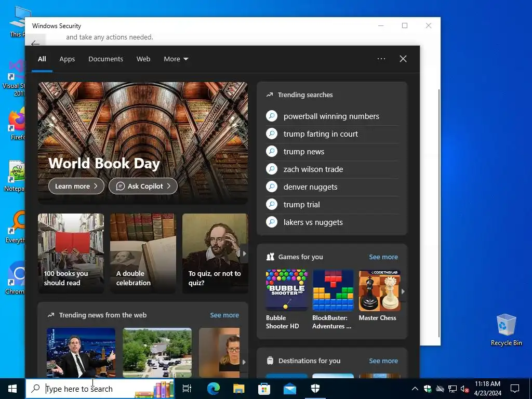Image resolution: width=532 pixels, height=399 pixels.
Task: Click the muted volume speaker icon
Action: coord(464,389)
